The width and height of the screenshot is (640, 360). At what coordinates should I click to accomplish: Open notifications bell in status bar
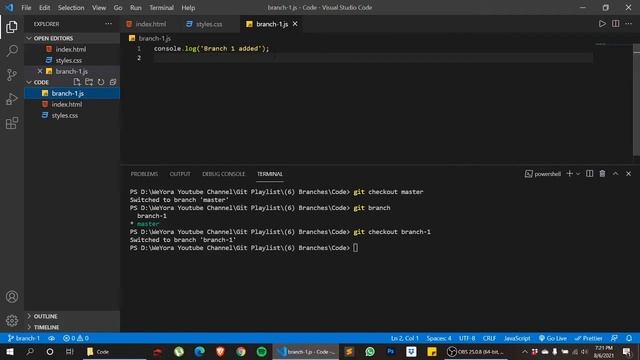point(629,338)
